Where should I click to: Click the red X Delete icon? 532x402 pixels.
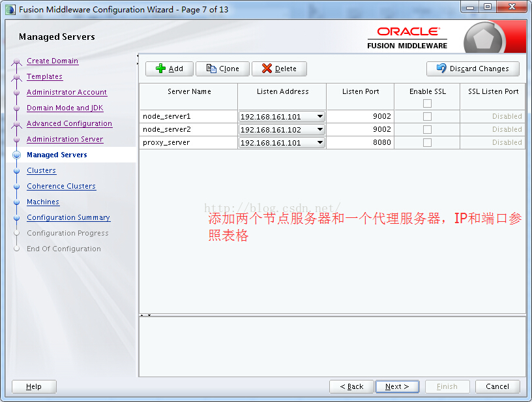[x=267, y=69]
